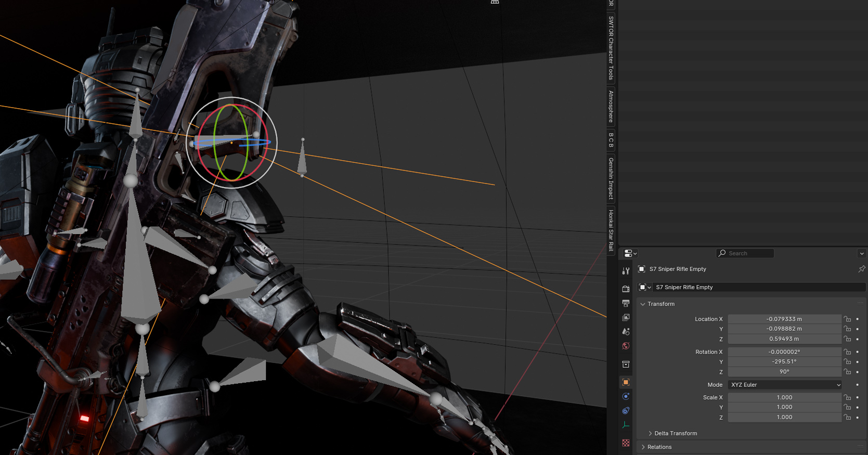
Task: Open the Scene properties tab
Action: 626,332
